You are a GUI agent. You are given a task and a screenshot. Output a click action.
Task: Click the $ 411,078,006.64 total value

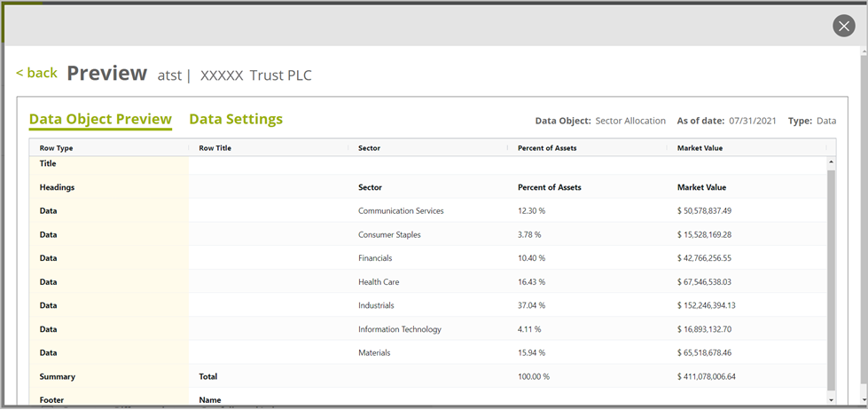click(707, 376)
